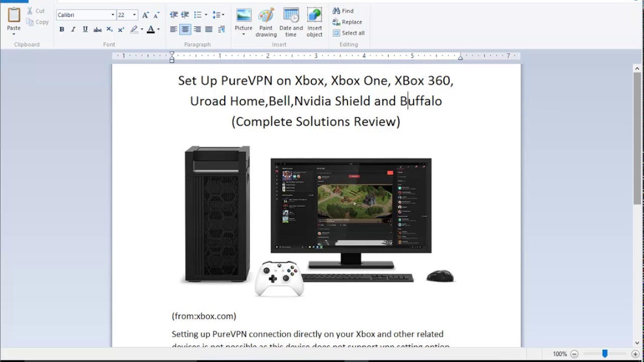This screenshot has width=644, height=362.
Task: Grow font size with the large A icon
Action: (145, 15)
